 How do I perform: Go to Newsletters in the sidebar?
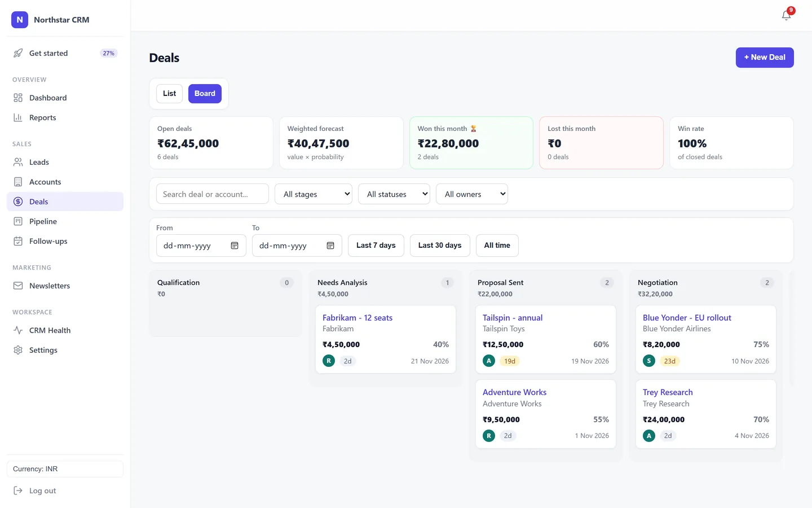(x=65, y=286)
